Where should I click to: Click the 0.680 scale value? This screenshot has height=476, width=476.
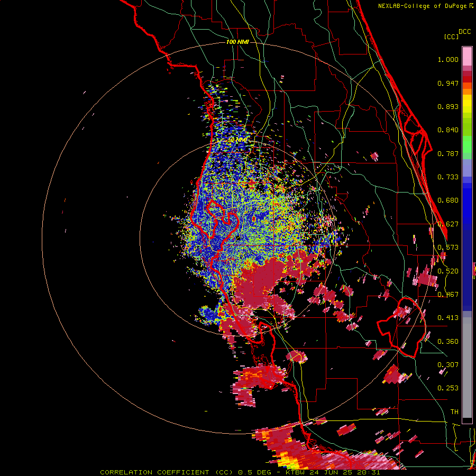(448, 200)
